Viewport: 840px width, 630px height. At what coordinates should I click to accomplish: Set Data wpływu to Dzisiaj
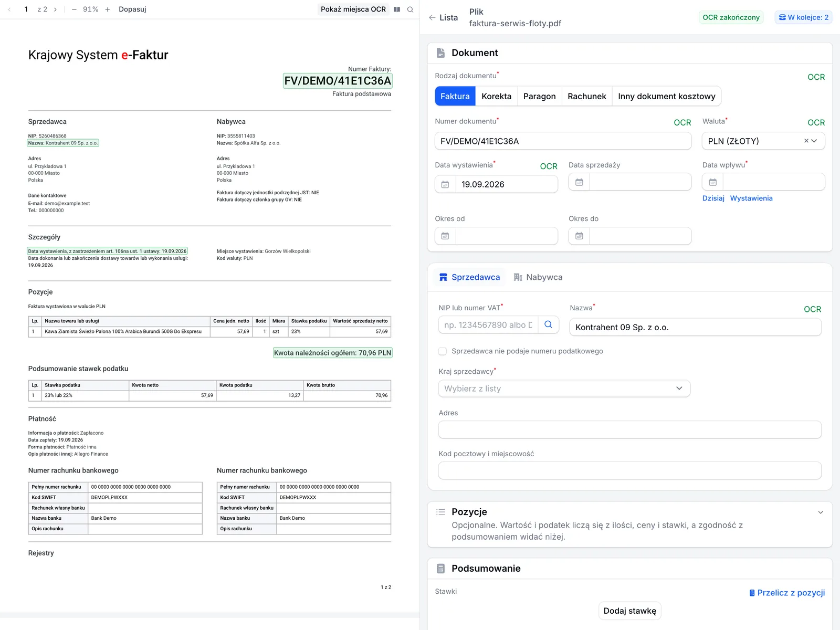point(713,198)
